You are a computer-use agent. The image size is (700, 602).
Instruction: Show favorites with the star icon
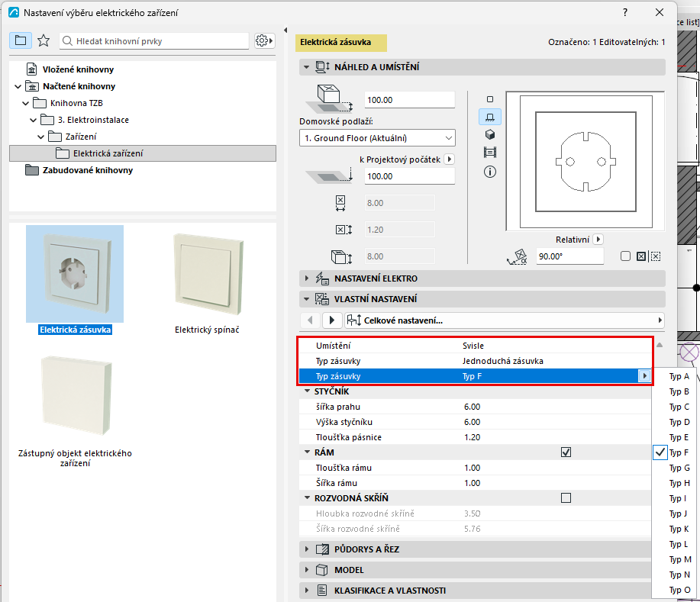coord(44,40)
